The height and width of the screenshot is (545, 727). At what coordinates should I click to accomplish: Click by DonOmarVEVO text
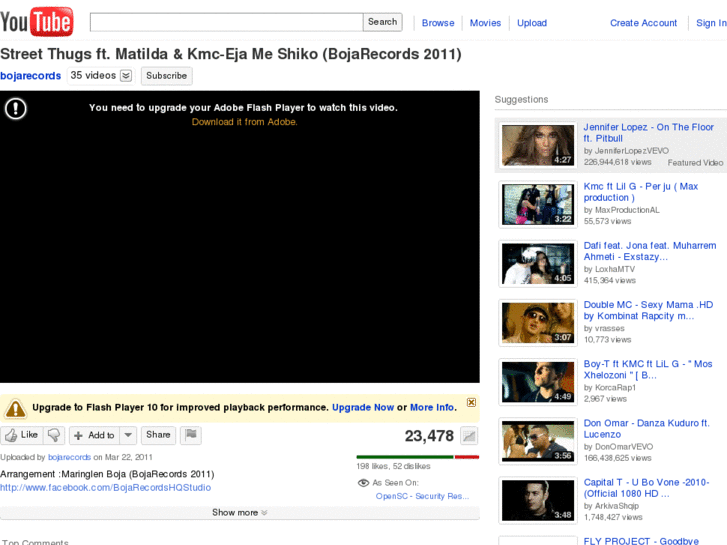(618, 447)
